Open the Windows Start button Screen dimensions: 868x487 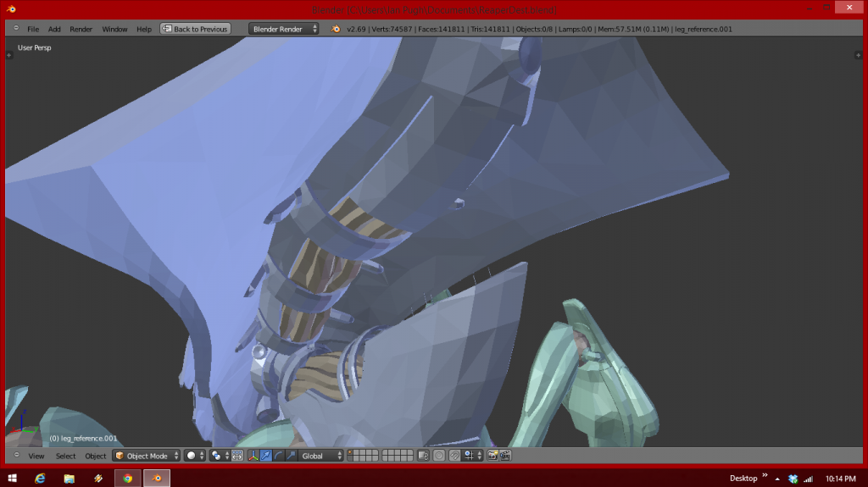[x=12, y=479]
